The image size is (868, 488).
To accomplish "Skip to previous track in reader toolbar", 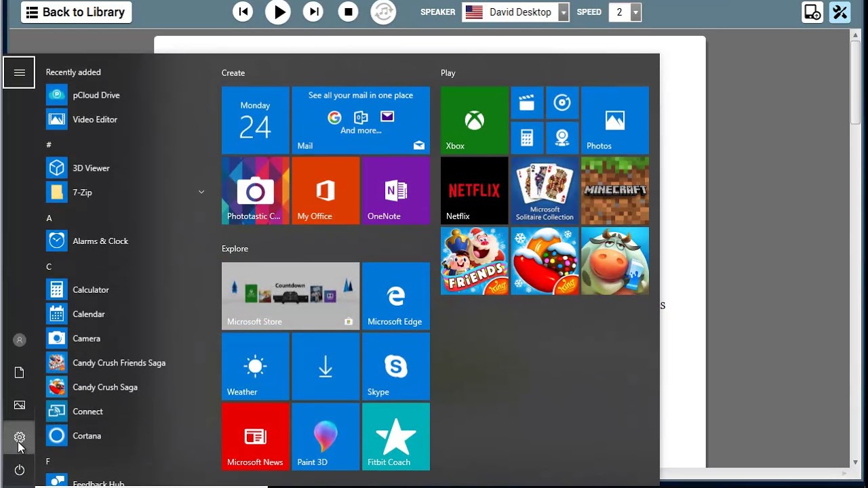I will point(243,12).
